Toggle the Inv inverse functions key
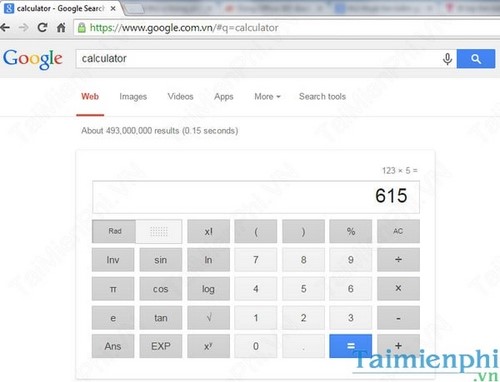 point(113,260)
